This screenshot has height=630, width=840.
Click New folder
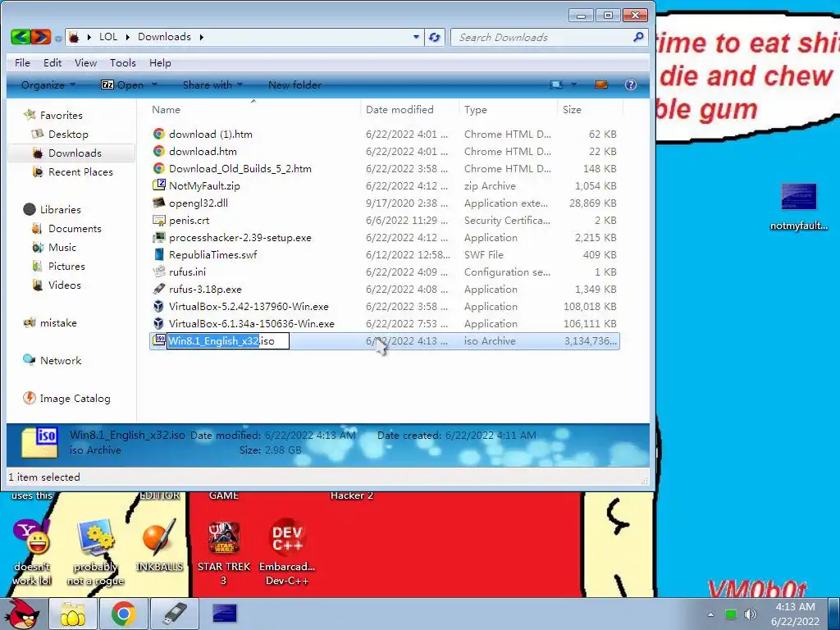pos(294,84)
